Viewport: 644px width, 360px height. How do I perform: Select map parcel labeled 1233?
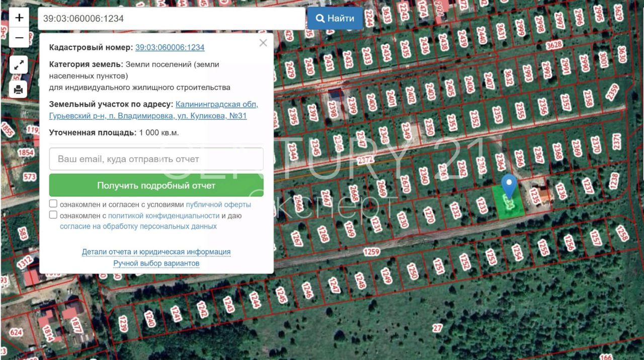point(482,205)
